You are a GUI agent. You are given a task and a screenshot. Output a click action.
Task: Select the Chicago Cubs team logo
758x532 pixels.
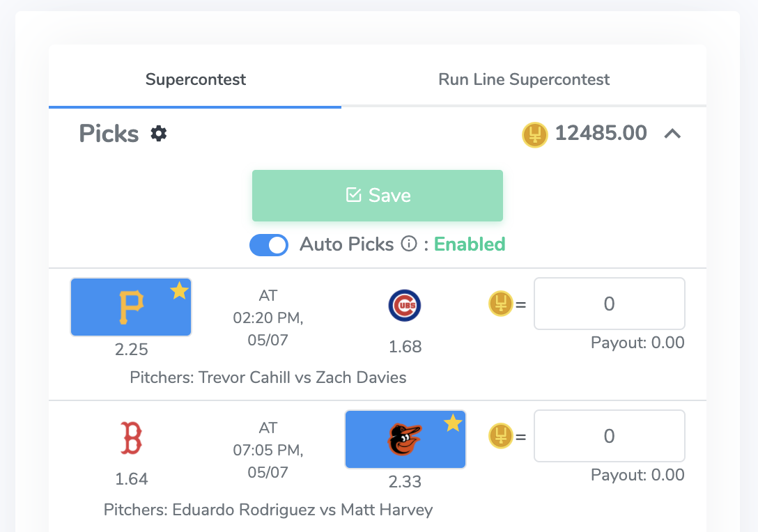point(405,306)
